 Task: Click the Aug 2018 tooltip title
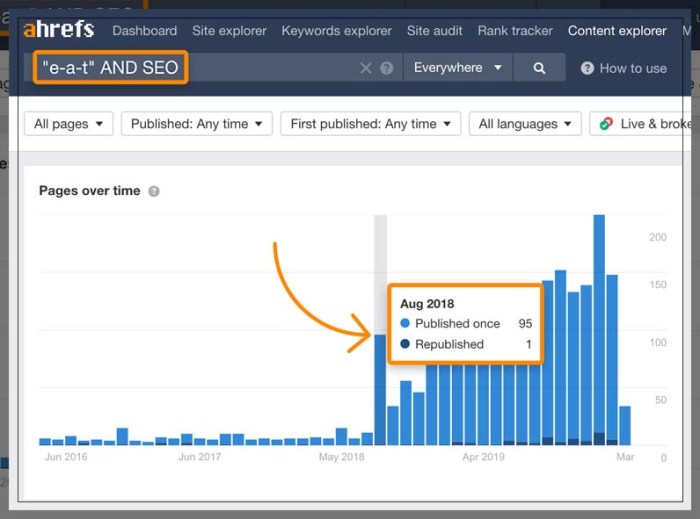[x=427, y=304]
